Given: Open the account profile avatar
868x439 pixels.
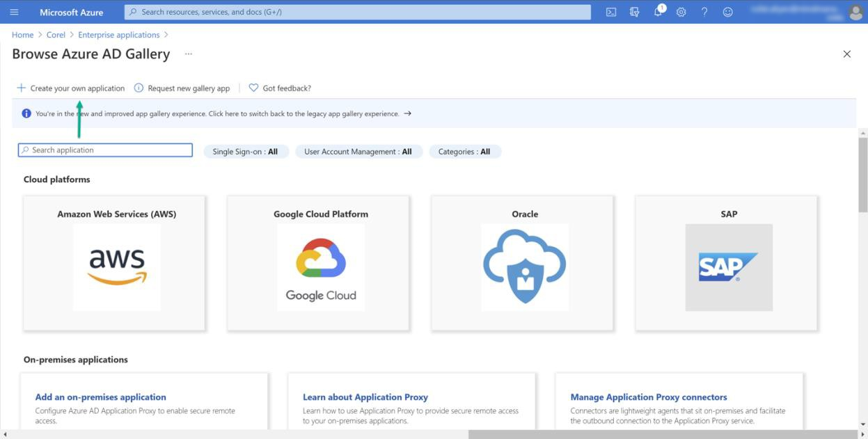Looking at the screenshot, I should click(855, 12).
